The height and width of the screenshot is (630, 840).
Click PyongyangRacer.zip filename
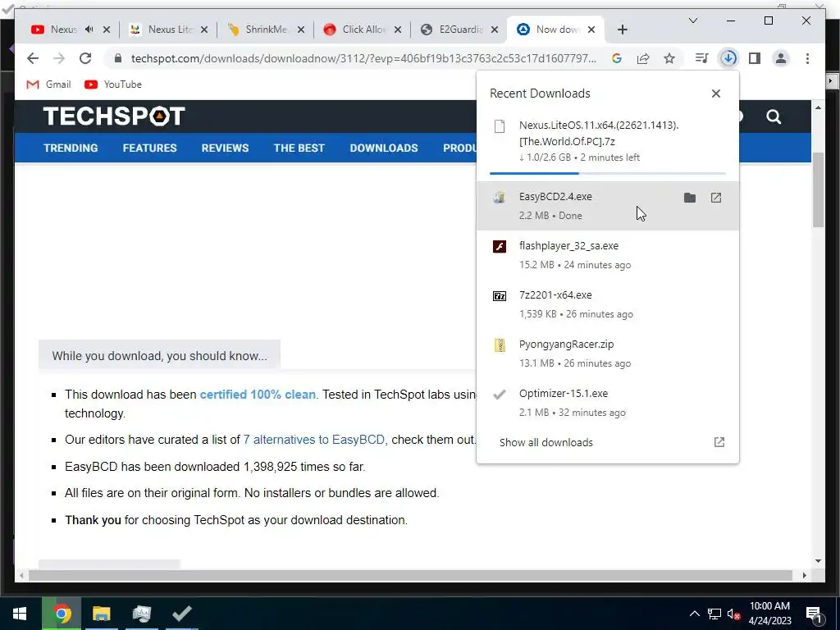coord(566,345)
